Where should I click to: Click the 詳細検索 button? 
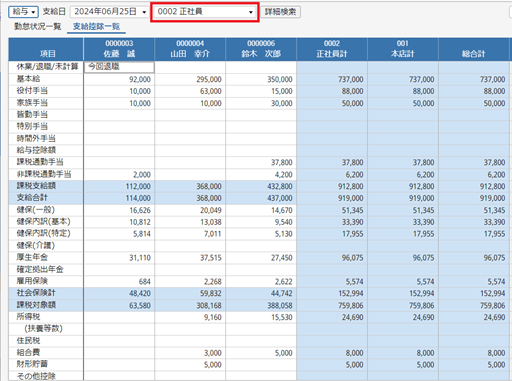[x=280, y=12]
